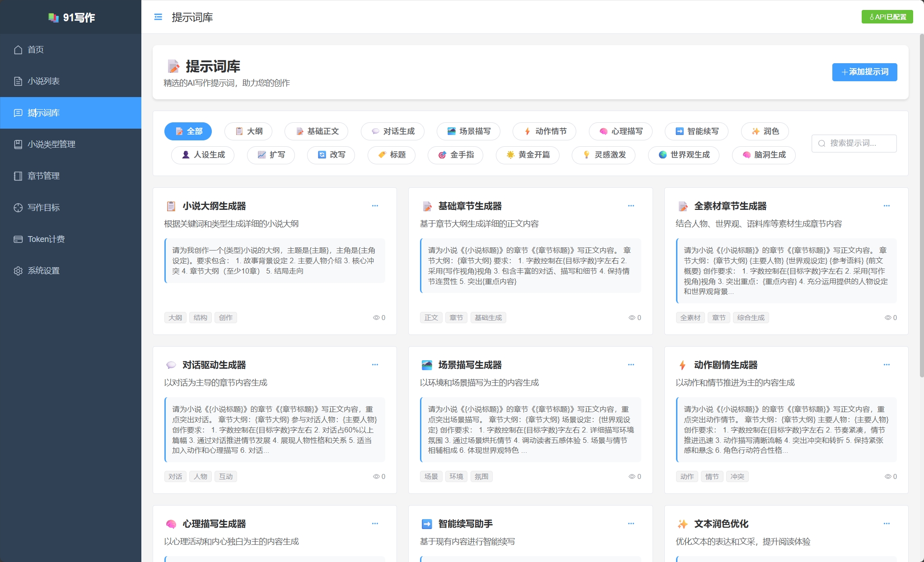Open the 首页 home icon in sidebar

pos(18,50)
